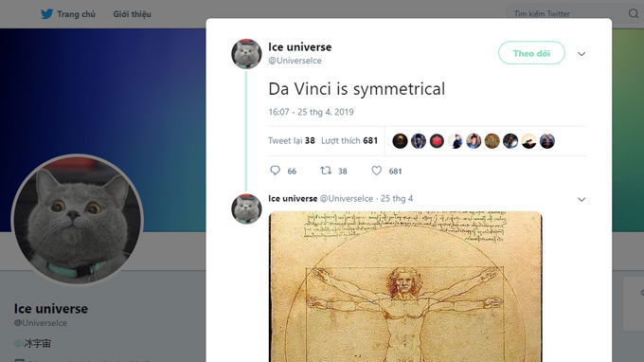644x362 pixels.
Task: Expand reply tweet options chevron
Action: click(x=581, y=199)
